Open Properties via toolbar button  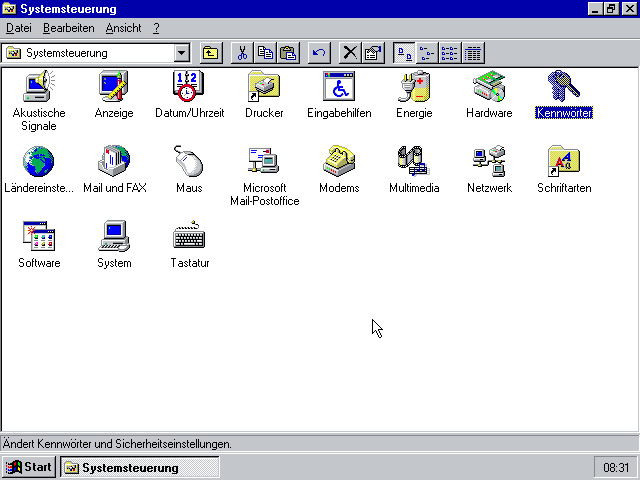pos(373,53)
